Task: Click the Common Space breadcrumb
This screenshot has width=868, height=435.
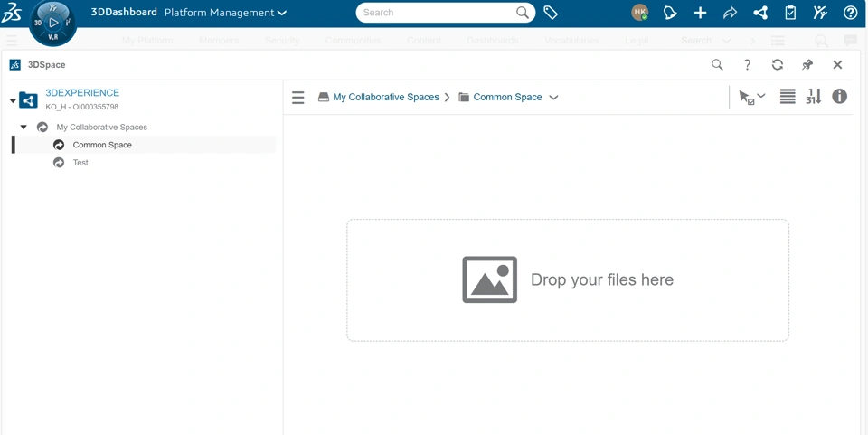Action: click(x=507, y=97)
